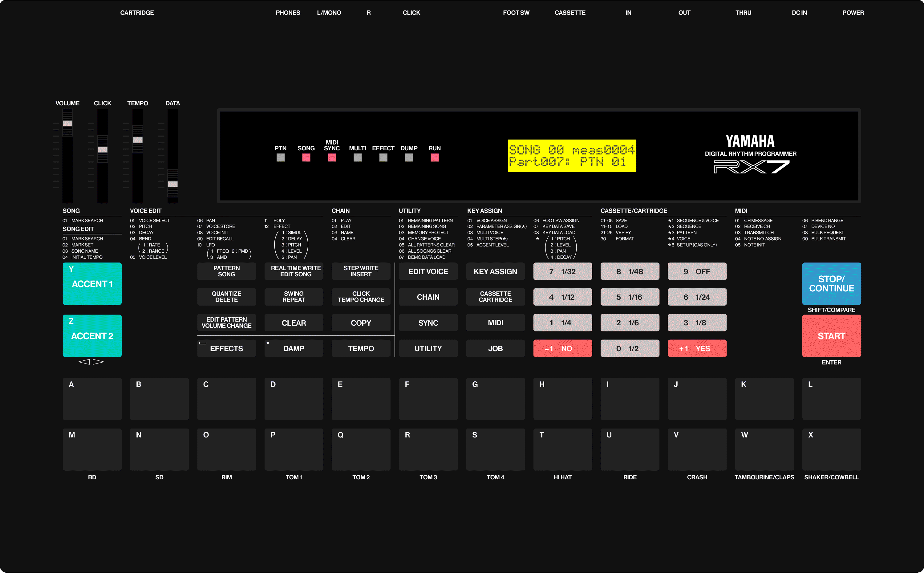The image size is (924, 573).
Task: Click the TEMPO slider handle
Action: [x=137, y=140]
